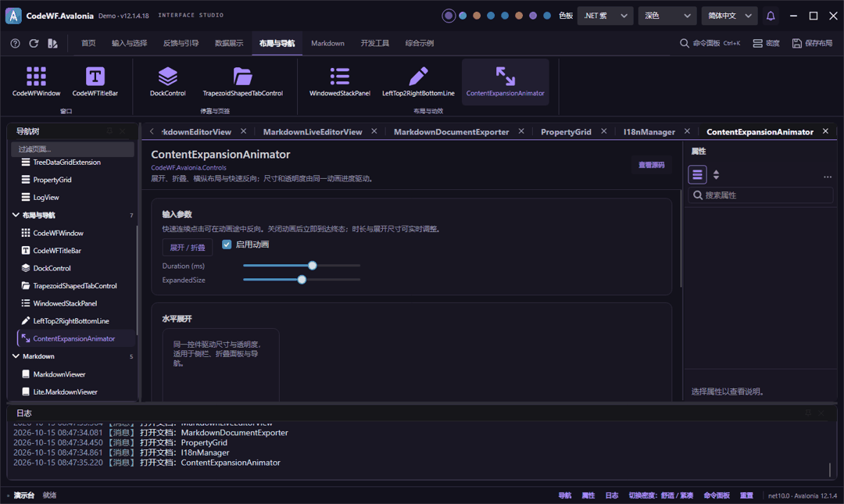Pick the first purple palette swatch
844x504 pixels.
(x=449, y=16)
